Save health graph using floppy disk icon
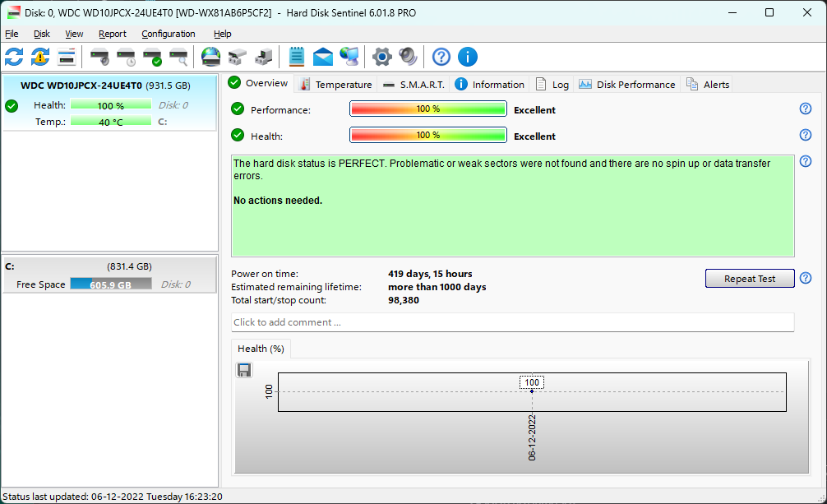This screenshot has height=504, width=827. click(244, 370)
